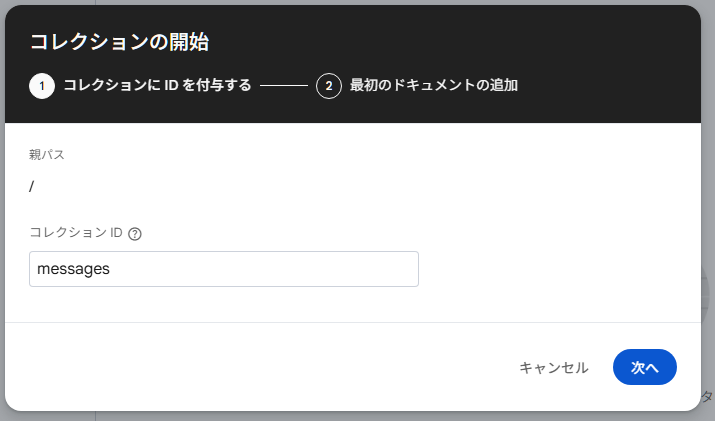The height and width of the screenshot is (421, 715).
Task: Select the コレクションに ID を付与する step label
Action: (x=157, y=86)
